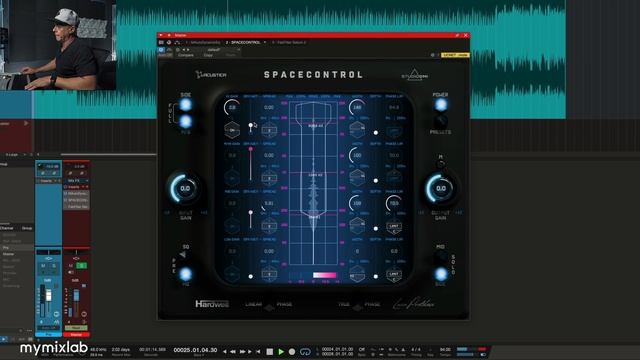Click the high band width knob
Screen dimensions: 640x360
pyautogui.click(x=357, y=107)
